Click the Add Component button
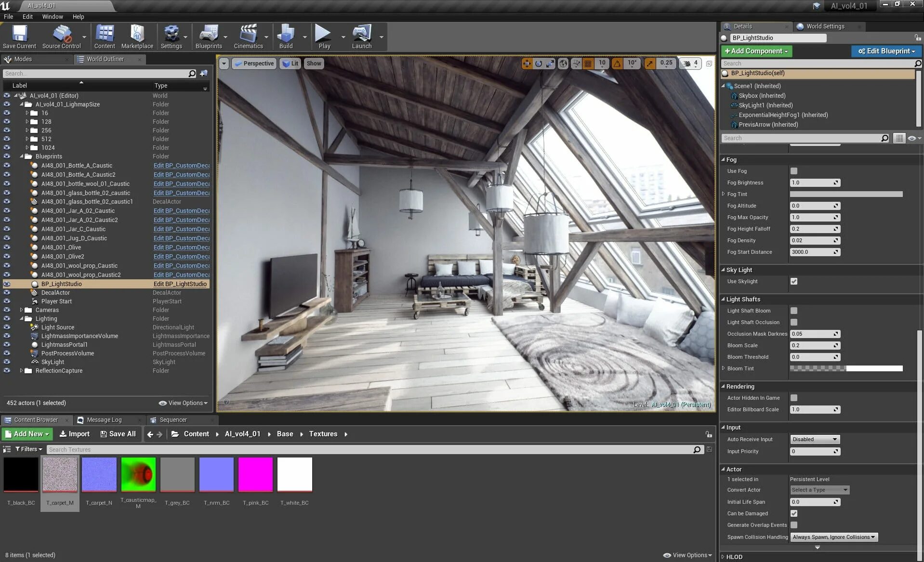Viewport: 924px width, 562px height. click(756, 51)
